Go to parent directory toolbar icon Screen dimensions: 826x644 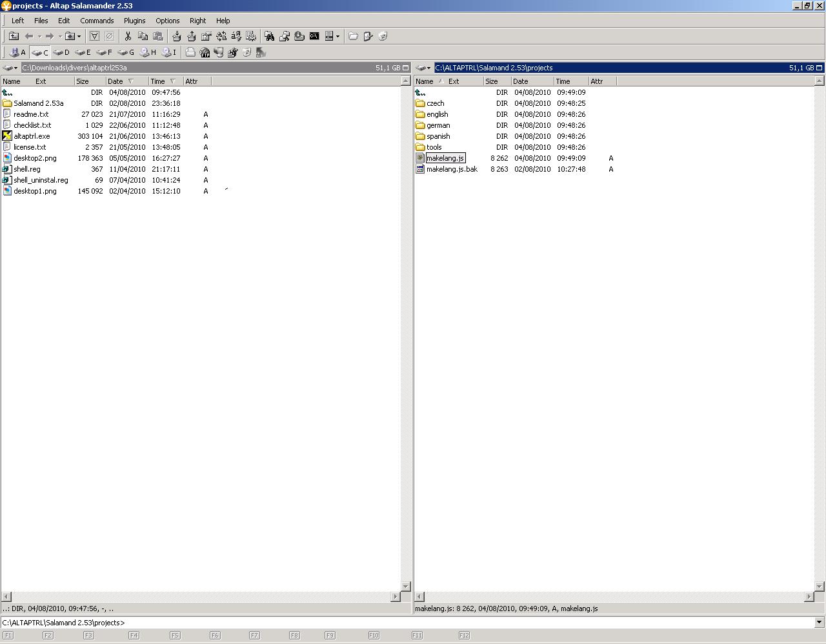(14, 36)
